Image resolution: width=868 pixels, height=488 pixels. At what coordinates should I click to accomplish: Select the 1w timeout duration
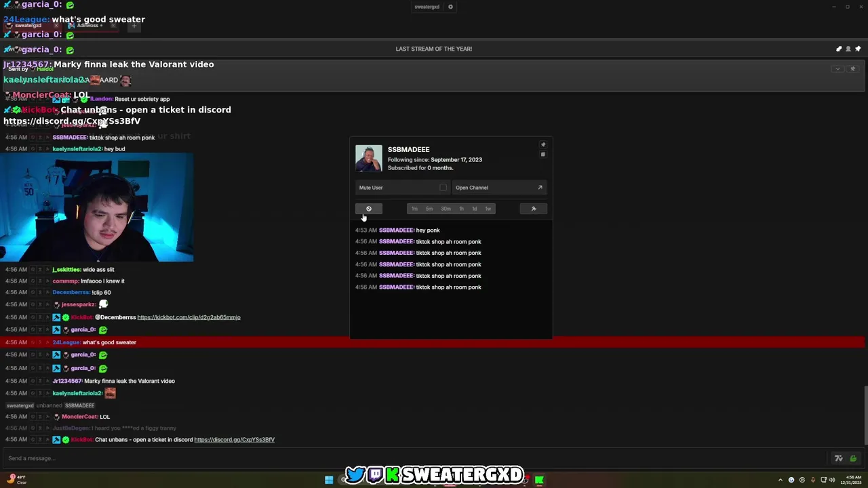(x=488, y=209)
